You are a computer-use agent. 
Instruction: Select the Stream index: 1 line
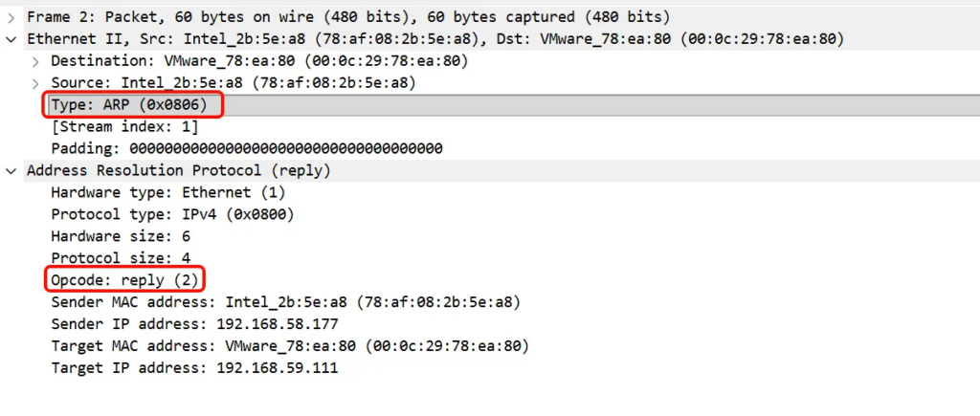[124, 126]
